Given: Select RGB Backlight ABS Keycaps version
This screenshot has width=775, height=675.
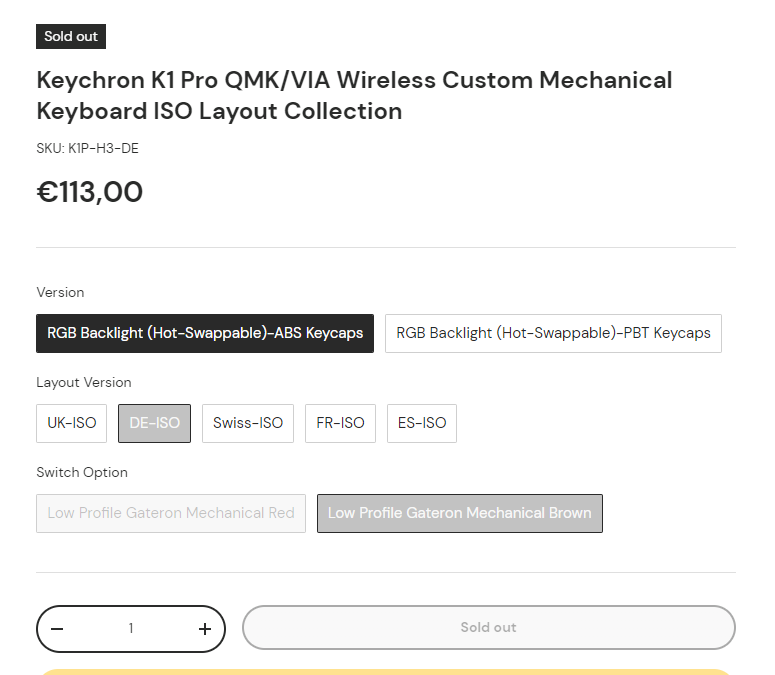Looking at the screenshot, I should point(205,333).
